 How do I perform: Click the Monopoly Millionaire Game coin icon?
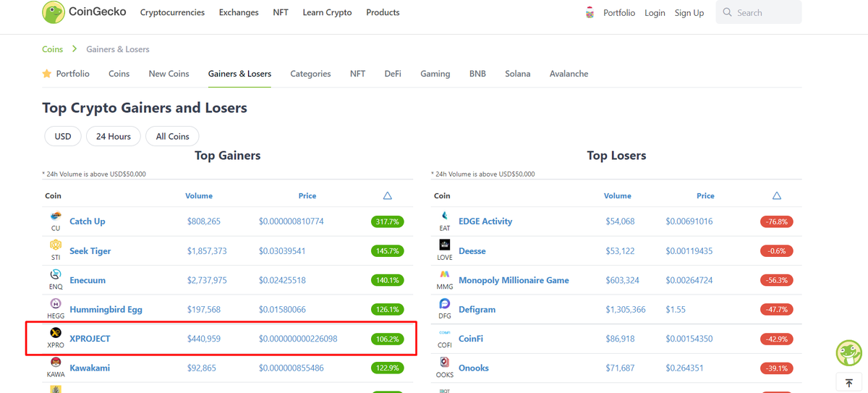point(445,275)
